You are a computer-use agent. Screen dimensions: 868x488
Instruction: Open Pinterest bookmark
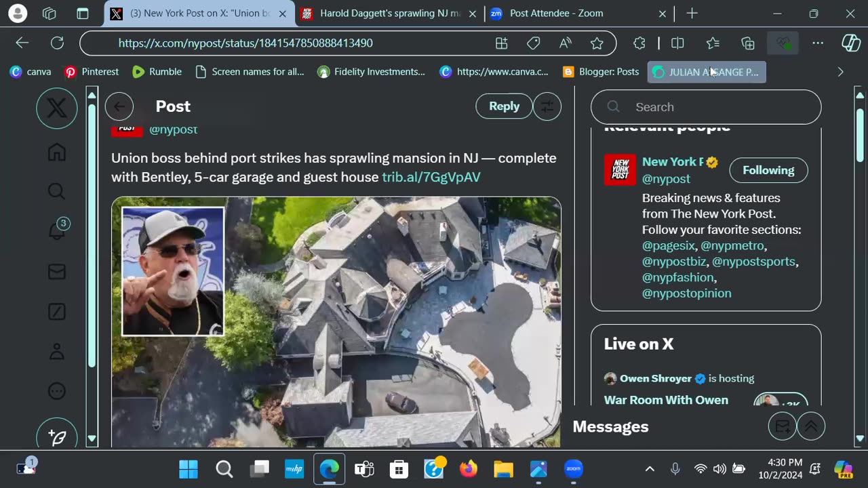coord(92,72)
